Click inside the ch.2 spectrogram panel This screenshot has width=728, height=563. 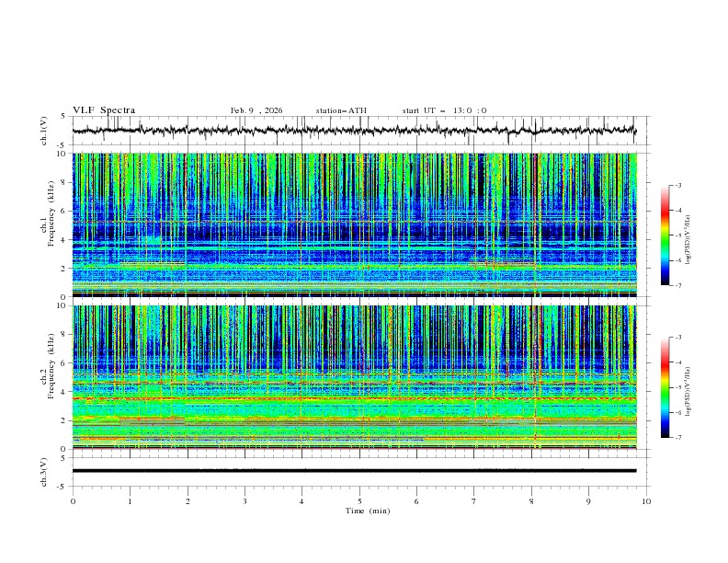[354, 377]
